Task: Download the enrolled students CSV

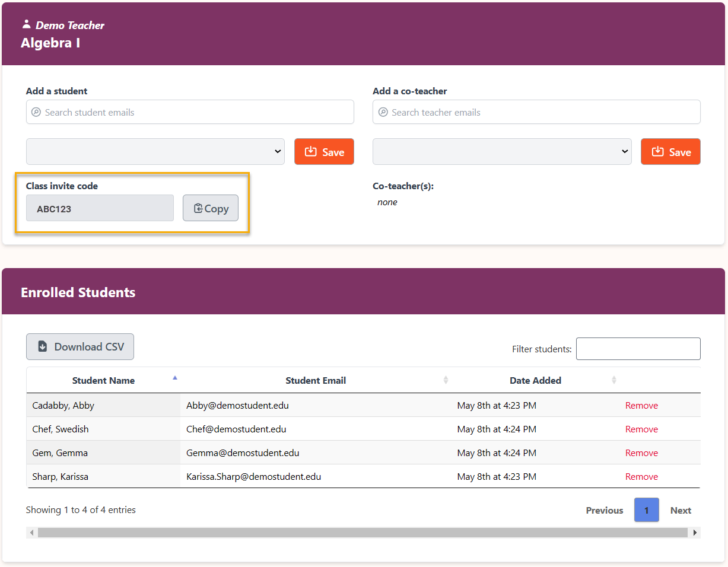Action: point(80,346)
